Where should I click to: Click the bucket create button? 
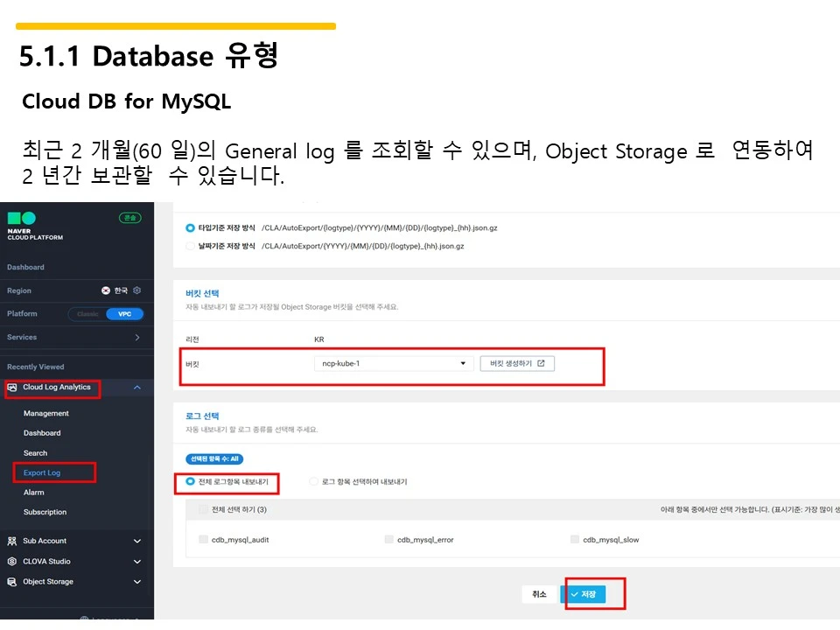point(517,363)
